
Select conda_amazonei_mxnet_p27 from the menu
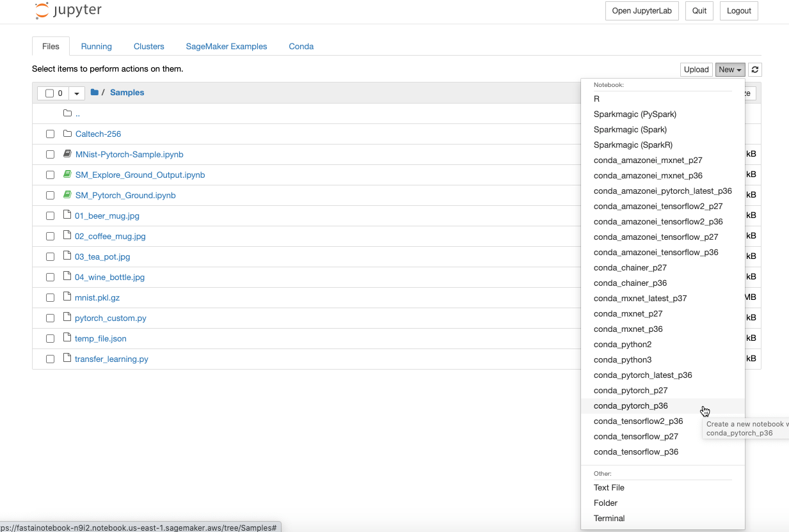click(663, 160)
